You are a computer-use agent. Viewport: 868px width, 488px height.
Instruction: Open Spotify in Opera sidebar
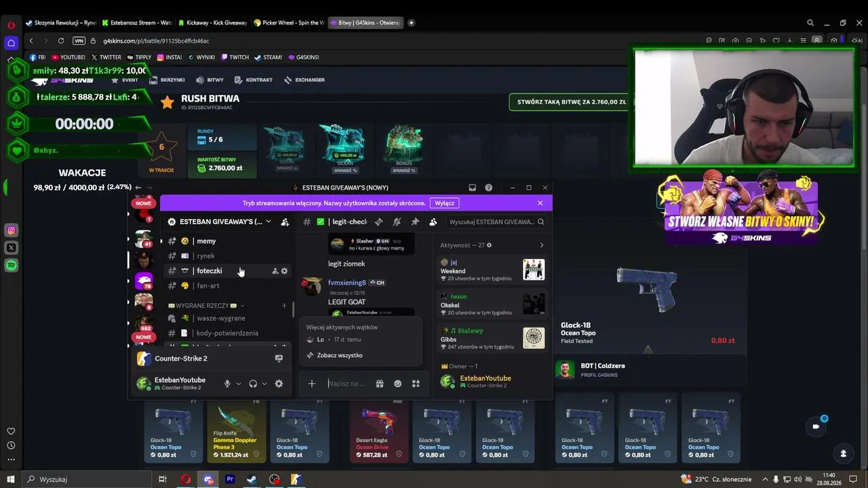click(11, 266)
